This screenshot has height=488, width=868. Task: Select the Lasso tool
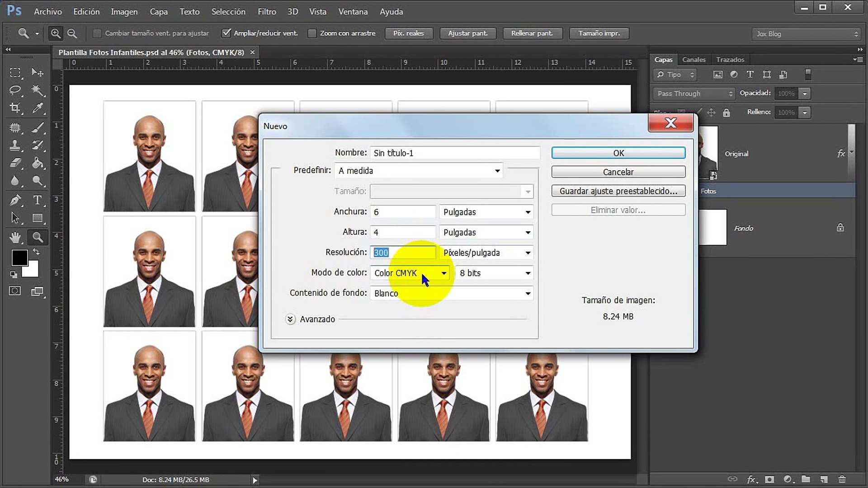tap(15, 90)
